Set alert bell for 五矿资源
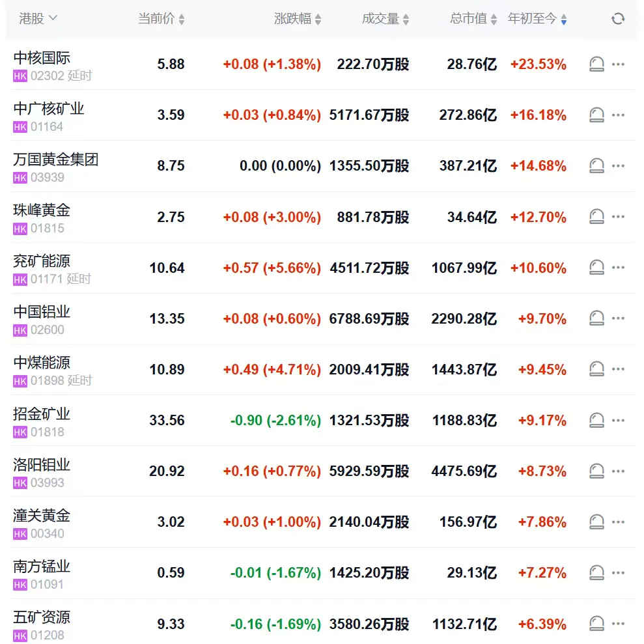The width and height of the screenshot is (644, 644). coord(596,624)
